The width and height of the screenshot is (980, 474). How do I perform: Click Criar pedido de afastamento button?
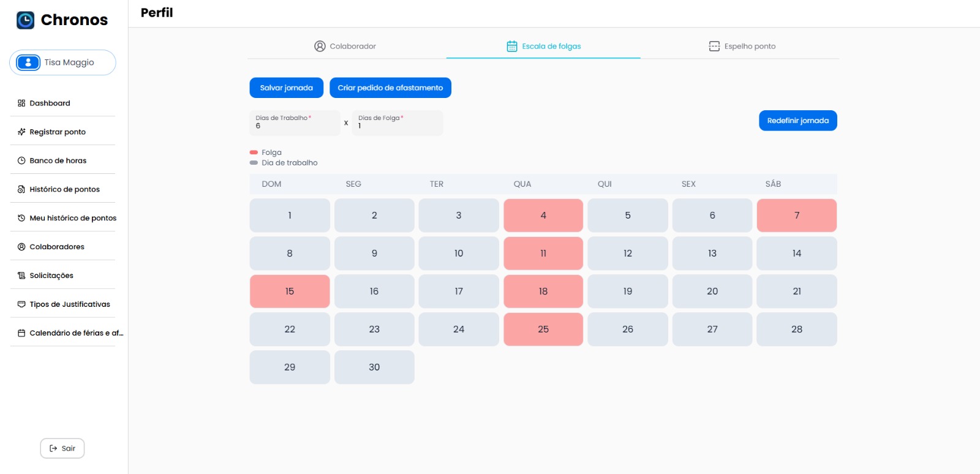390,88
